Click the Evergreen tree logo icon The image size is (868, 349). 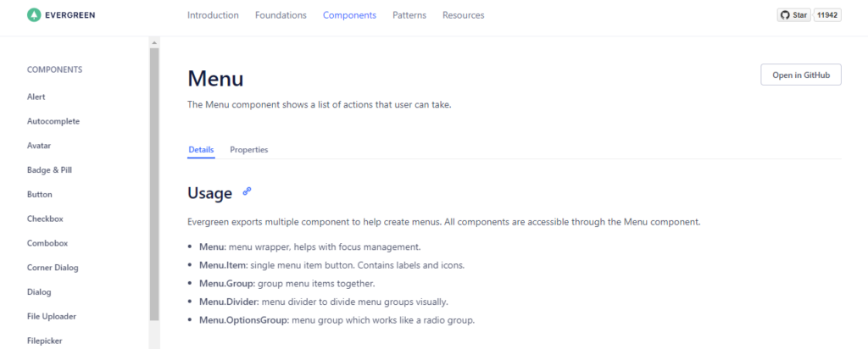pos(34,15)
